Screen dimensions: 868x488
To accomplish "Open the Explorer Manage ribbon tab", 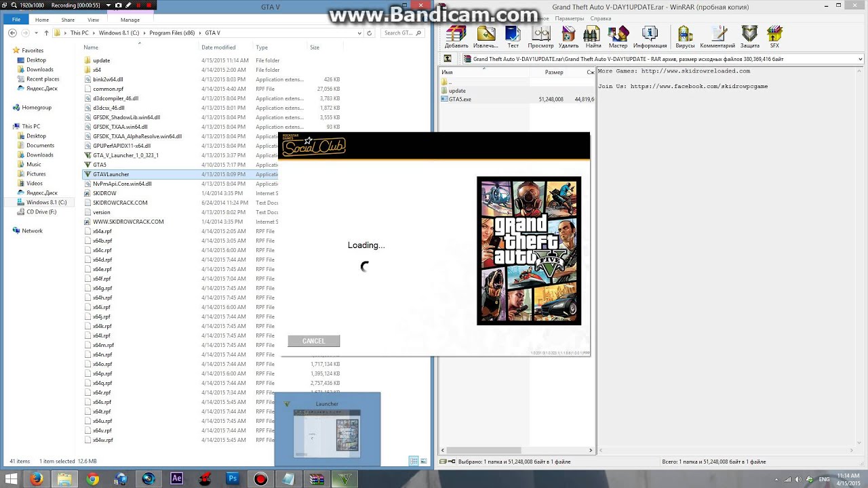I will coord(130,20).
